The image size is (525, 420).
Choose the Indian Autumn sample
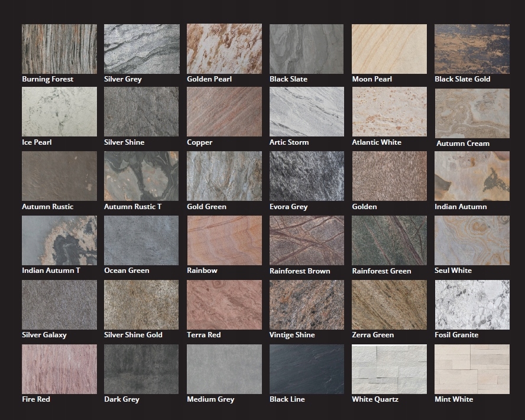coord(472,176)
